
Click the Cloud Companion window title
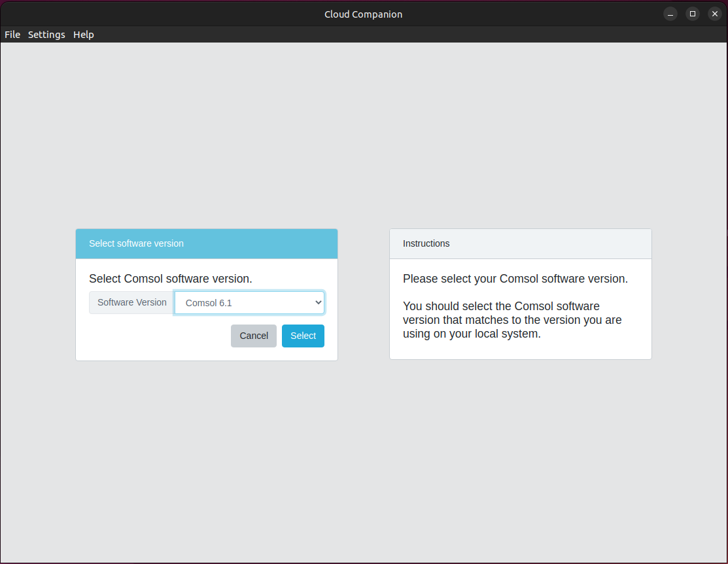[363, 14]
